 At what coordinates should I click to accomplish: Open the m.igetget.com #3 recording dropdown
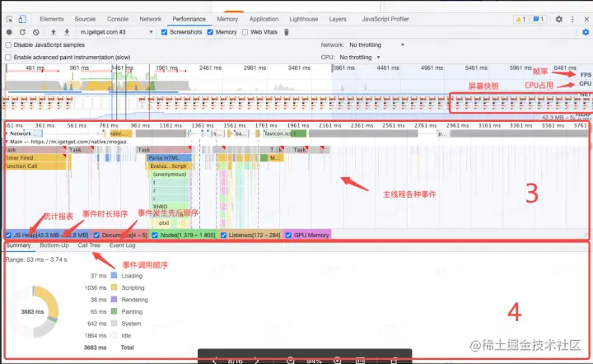point(116,32)
